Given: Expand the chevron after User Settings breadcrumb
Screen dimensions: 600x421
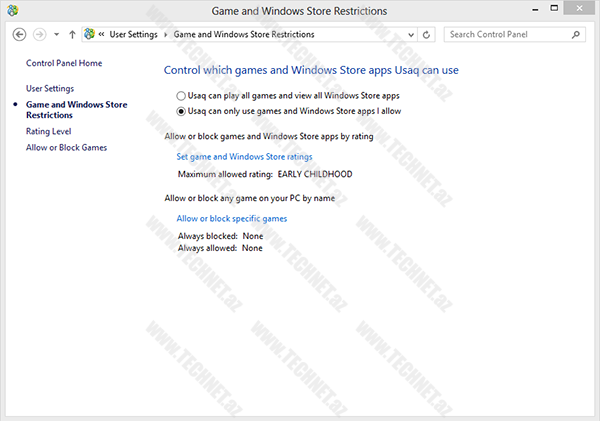Looking at the screenshot, I should tap(166, 34).
